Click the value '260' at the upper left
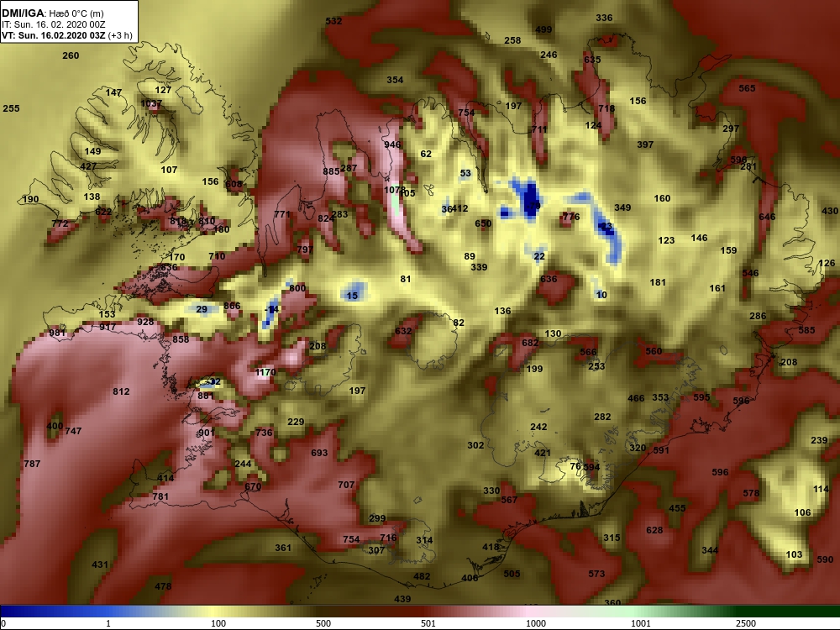Screen dimensions: 840x630 (71, 55)
